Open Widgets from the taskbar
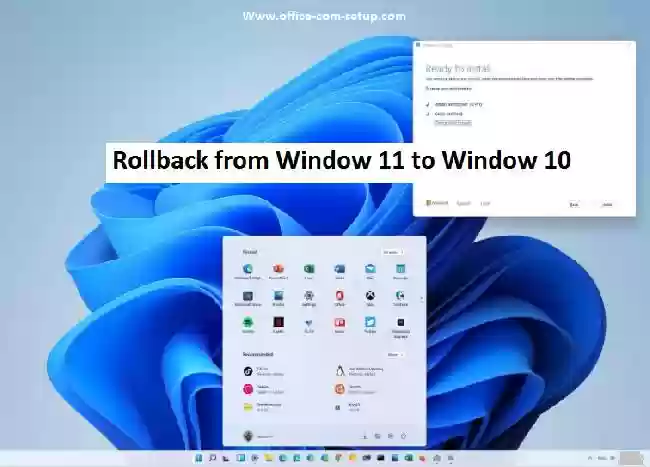Image resolution: width=650 pixels, height=467 pixels. (240, 458)
